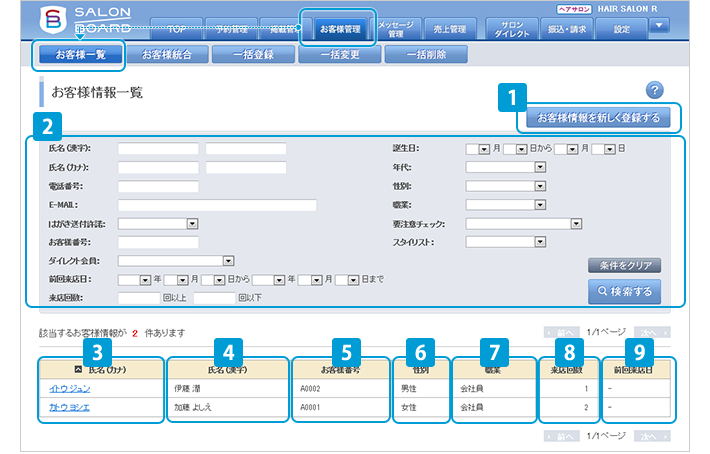The width and height of the screenshot is (710, 454).
Task: Expand the ダイレクト会員 dropdown
Action: coord(176,261)
